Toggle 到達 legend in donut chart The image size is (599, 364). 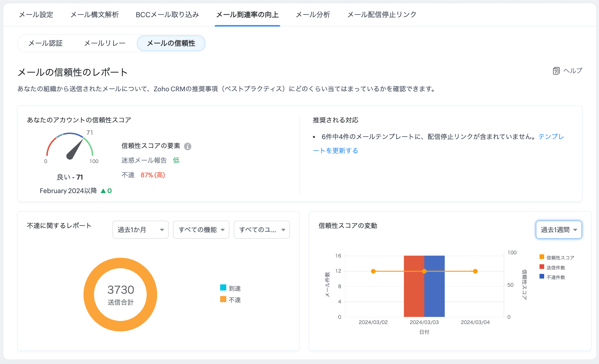pos(230,288)
